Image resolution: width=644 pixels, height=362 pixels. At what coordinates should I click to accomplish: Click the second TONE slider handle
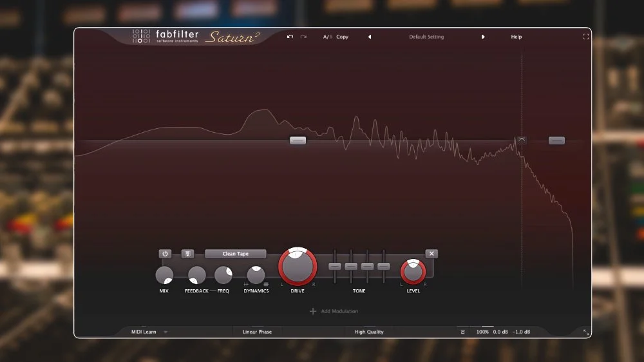click(351, 266)
